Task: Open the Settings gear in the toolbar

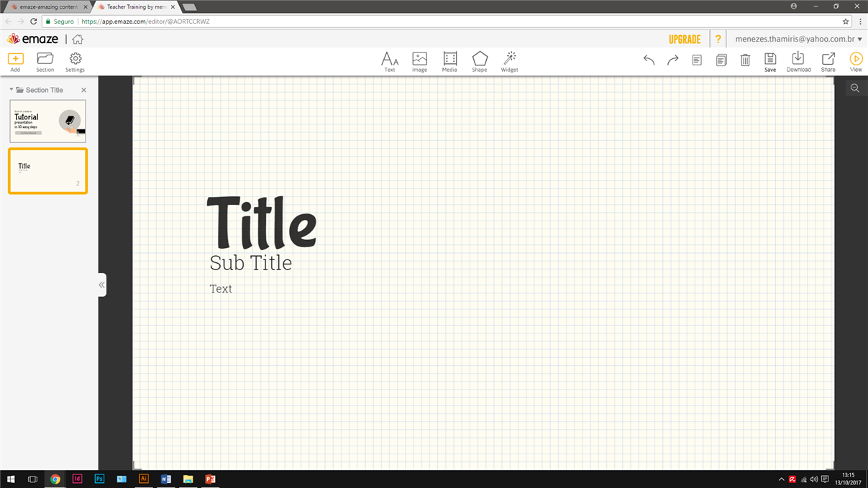Action: [x=75, y=62]
